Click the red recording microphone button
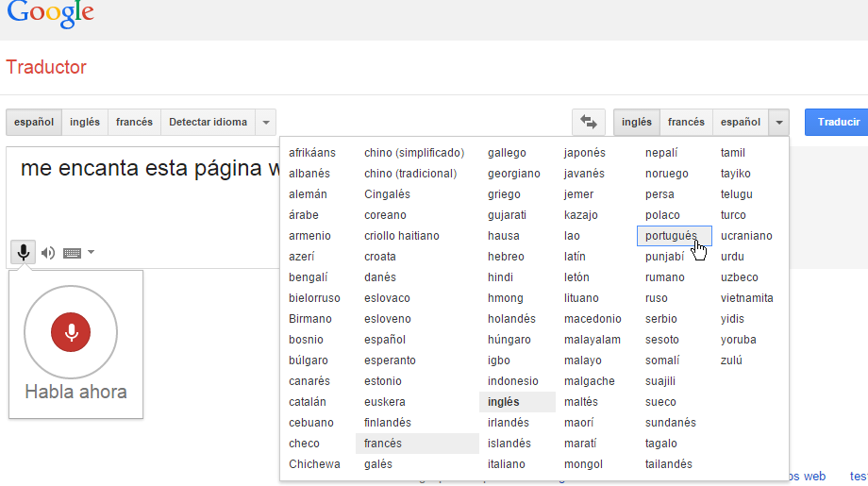The height and width of the screenshot is (486, 868). (71, 332)
